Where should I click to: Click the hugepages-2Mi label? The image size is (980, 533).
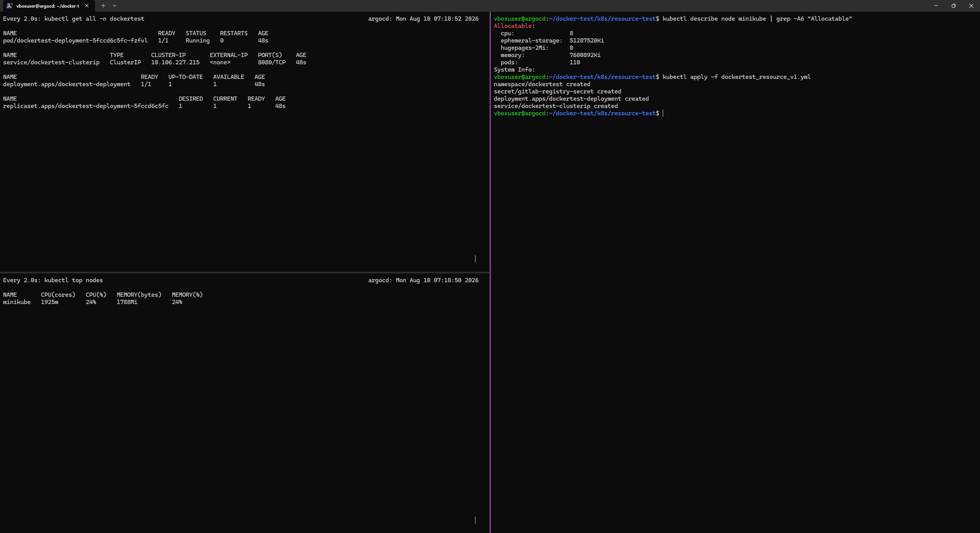(524, 48)
